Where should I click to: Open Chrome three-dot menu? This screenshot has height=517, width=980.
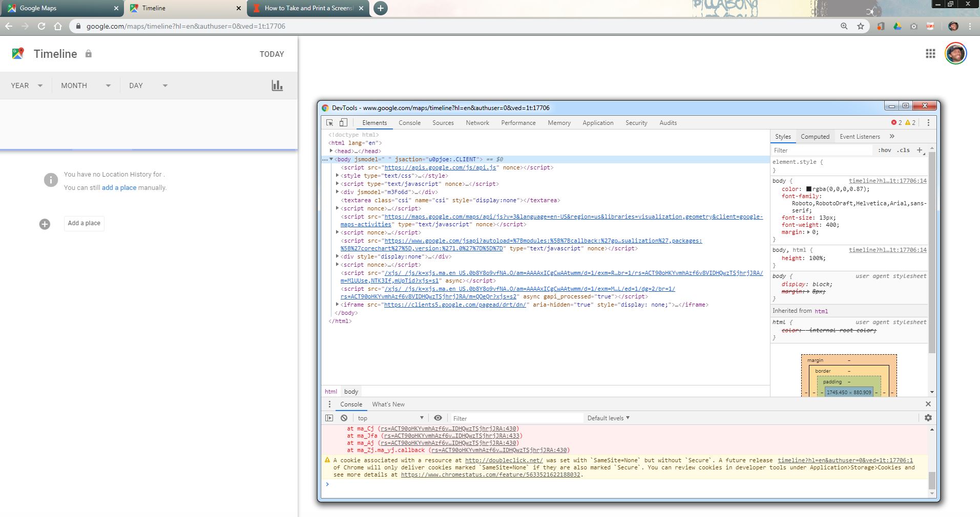(970, 26)
